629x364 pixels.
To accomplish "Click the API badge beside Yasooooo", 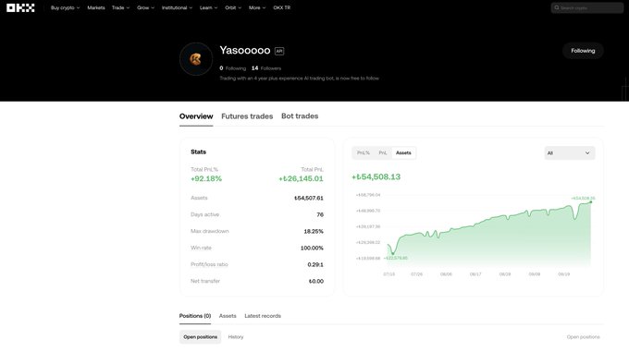I will [279, 51].
